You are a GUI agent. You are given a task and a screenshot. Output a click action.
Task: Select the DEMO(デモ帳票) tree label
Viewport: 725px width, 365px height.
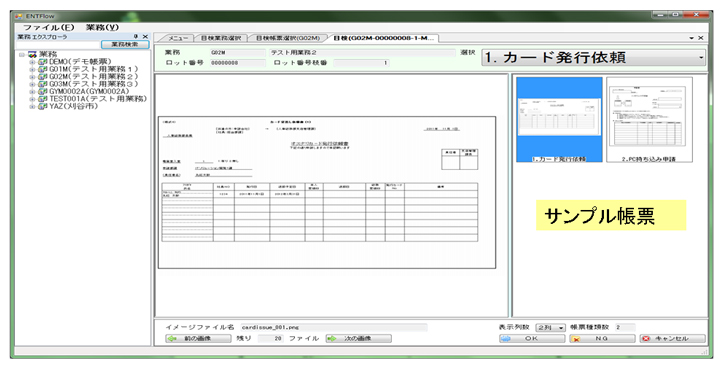coord(80,62)
